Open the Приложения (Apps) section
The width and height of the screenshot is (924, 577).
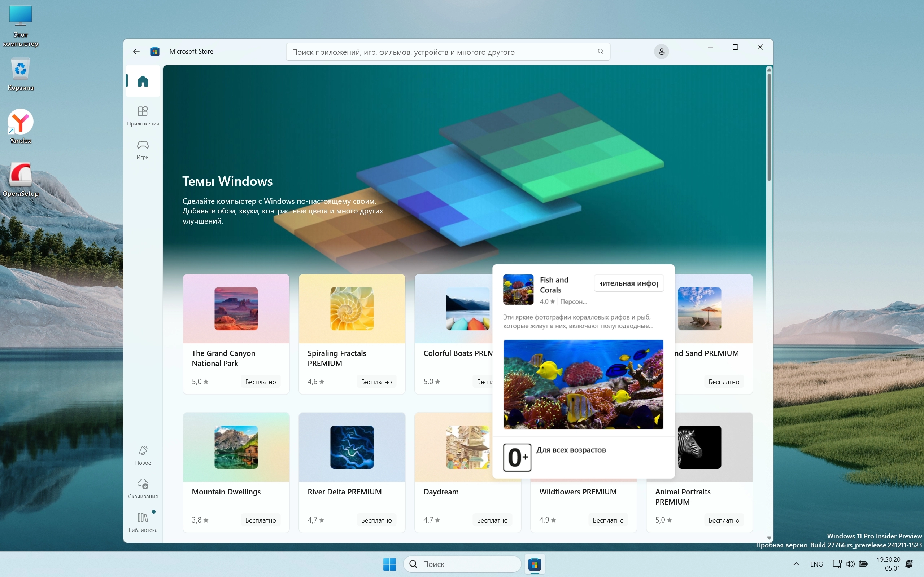point(143,115)
